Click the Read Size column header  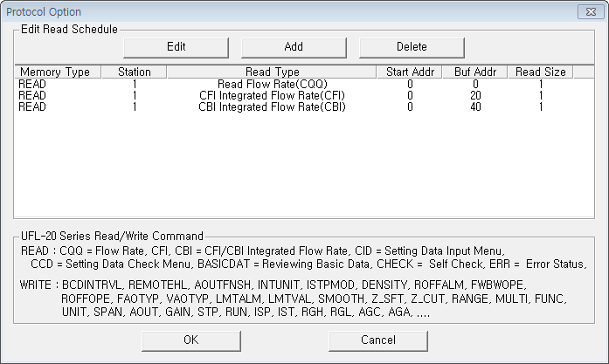tap(540, 72)
